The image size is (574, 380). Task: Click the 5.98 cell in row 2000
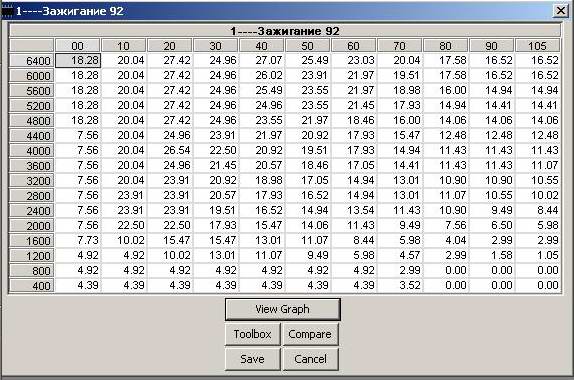coord(537,226)
